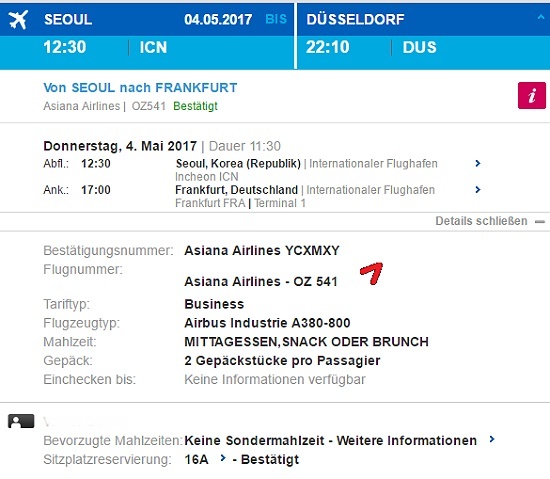Click Details schließen link
550x479 pixels.
[481, 221]
